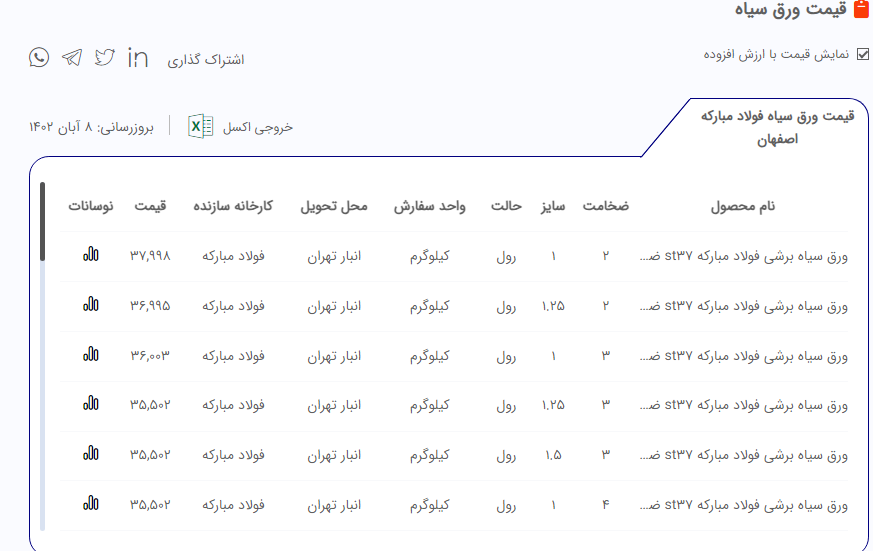Open price fluctuation chart for 37,998 row
This screenshot has width=873, height=551.
point(91,255)
